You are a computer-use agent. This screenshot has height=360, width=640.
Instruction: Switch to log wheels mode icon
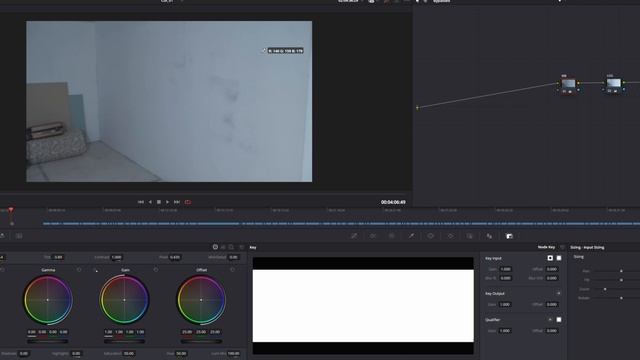coord(231,247)
